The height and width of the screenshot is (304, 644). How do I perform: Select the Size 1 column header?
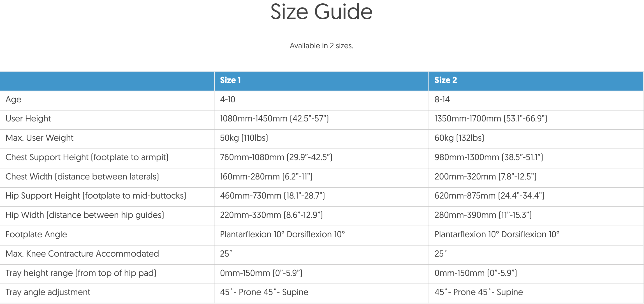coord(230,80)
